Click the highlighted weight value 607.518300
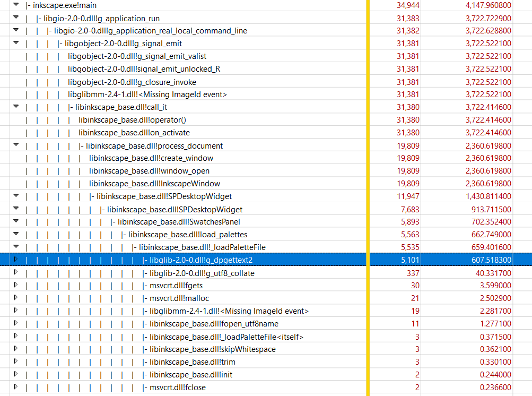This screenshot has height=396, width=532. 491,260
